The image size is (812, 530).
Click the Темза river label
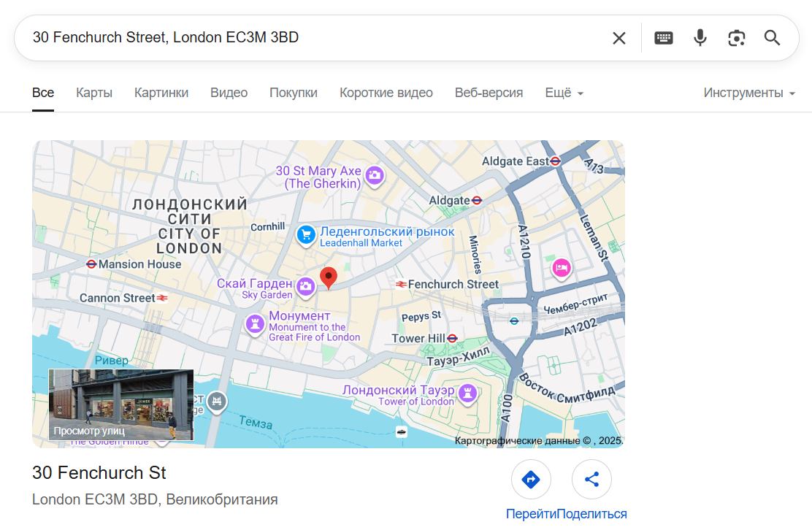[x=256, y=423]
